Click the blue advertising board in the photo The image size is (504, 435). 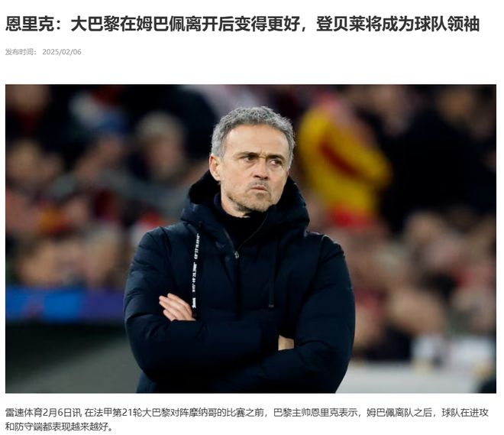64,304
